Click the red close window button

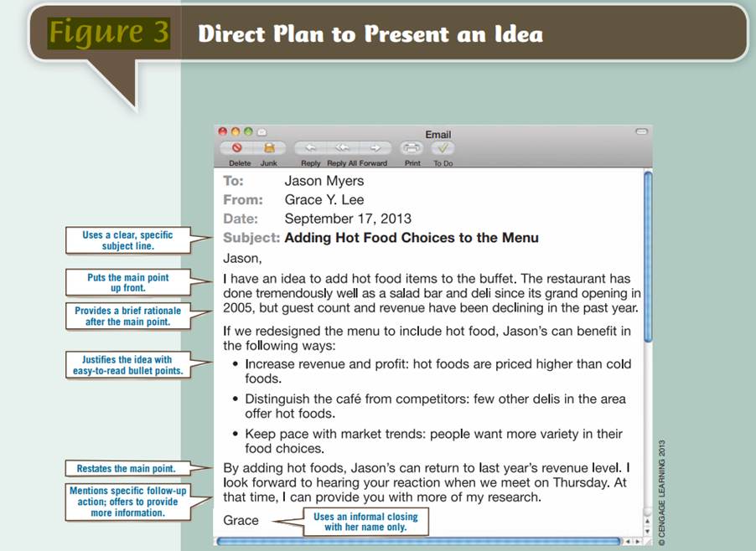pyautogui.click(x=222, y=131)
